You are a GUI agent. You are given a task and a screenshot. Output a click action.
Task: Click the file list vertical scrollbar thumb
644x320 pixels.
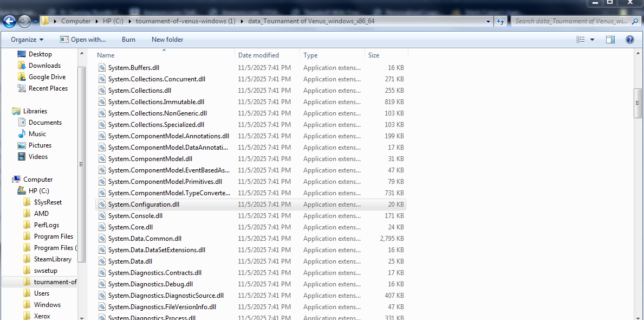[x=638, y=103]
